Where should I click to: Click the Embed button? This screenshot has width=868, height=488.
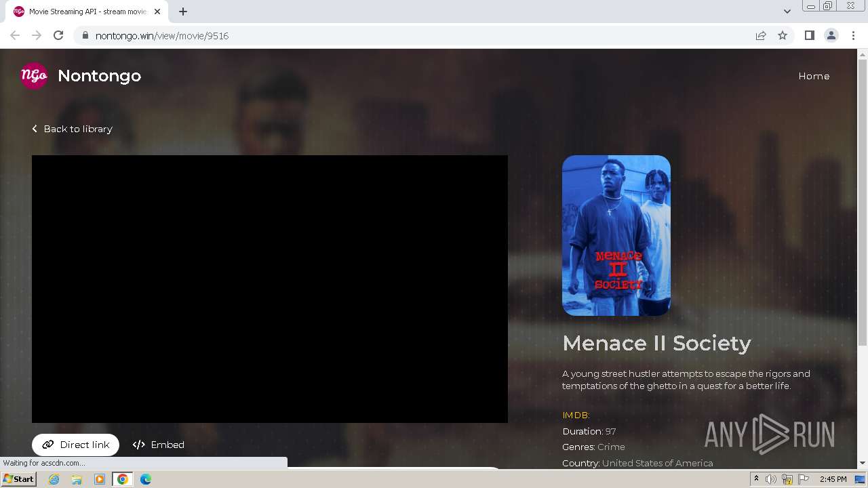click(x=159, y=445)
